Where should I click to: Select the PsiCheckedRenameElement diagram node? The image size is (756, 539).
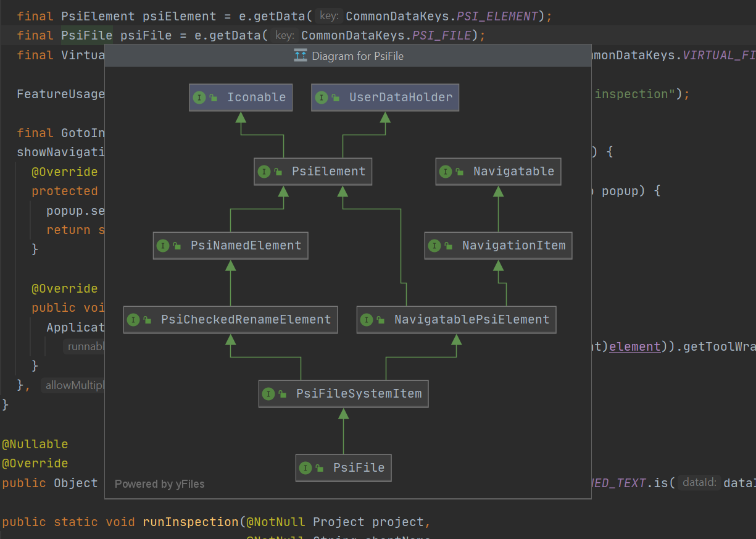pyautogui.click(x=230, y=320)
